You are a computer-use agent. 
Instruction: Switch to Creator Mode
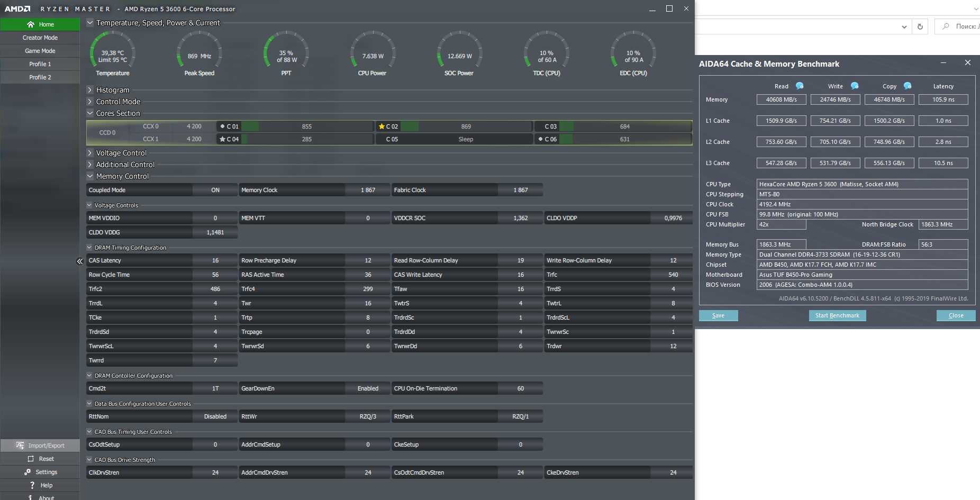[x=40, y=38]
